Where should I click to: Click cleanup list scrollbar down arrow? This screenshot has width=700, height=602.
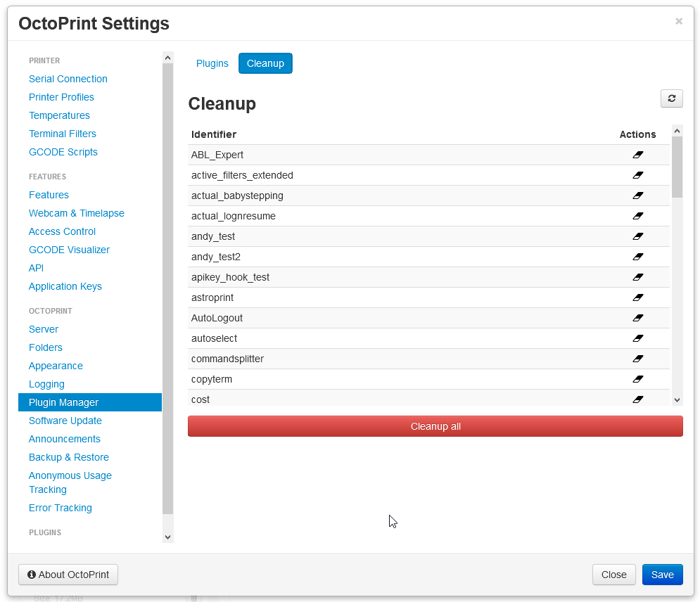coord(677,400)
